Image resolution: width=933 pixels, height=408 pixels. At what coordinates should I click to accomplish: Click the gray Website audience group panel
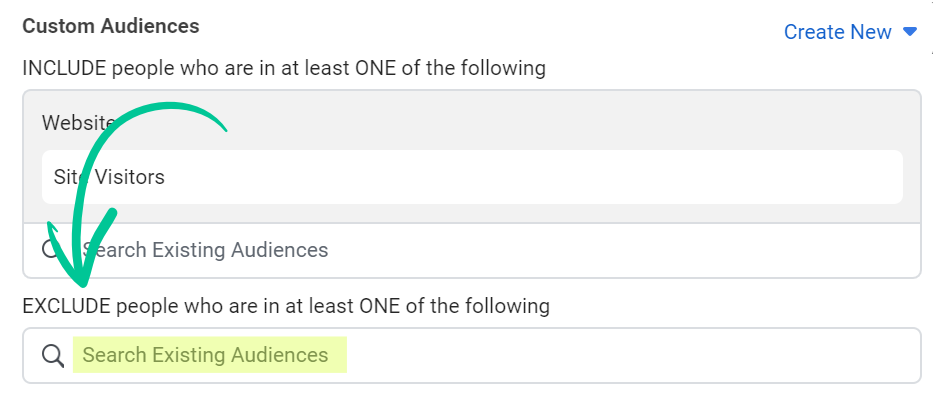coord(472,157)
